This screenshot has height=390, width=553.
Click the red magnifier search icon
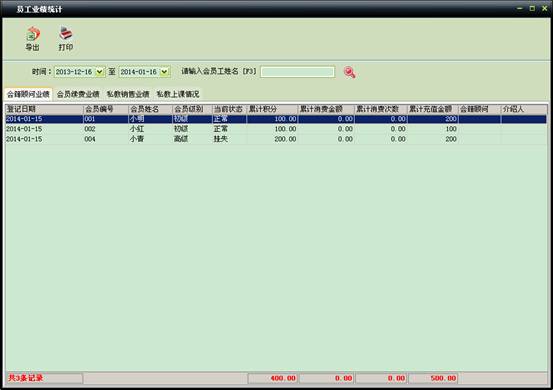[349, 72]
